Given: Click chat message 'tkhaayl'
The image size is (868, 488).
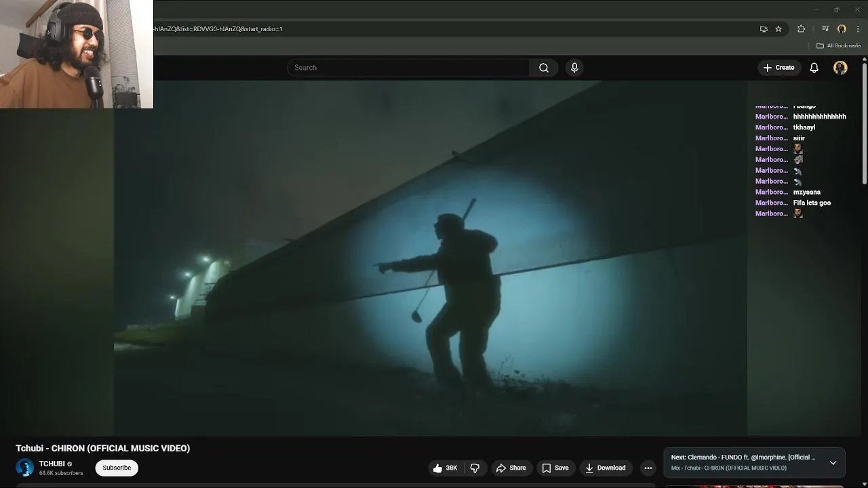Looking at the screenshot, I should (x=804, y=127).
